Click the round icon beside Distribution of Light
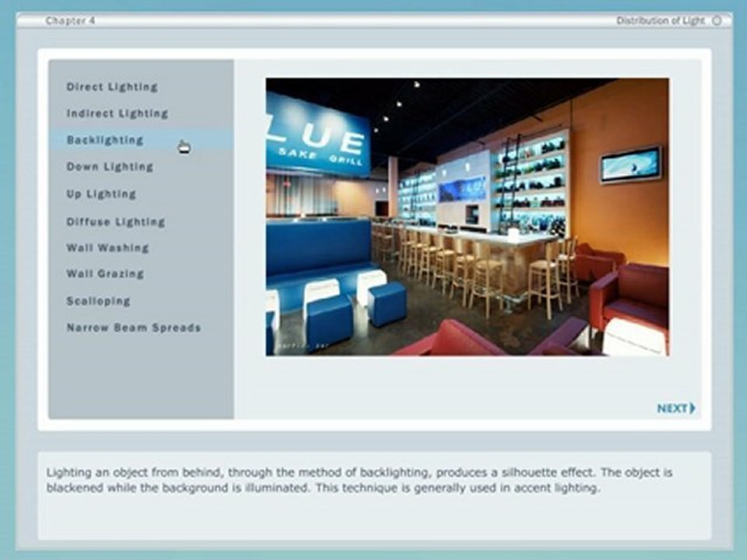 (x=717, y=20)
